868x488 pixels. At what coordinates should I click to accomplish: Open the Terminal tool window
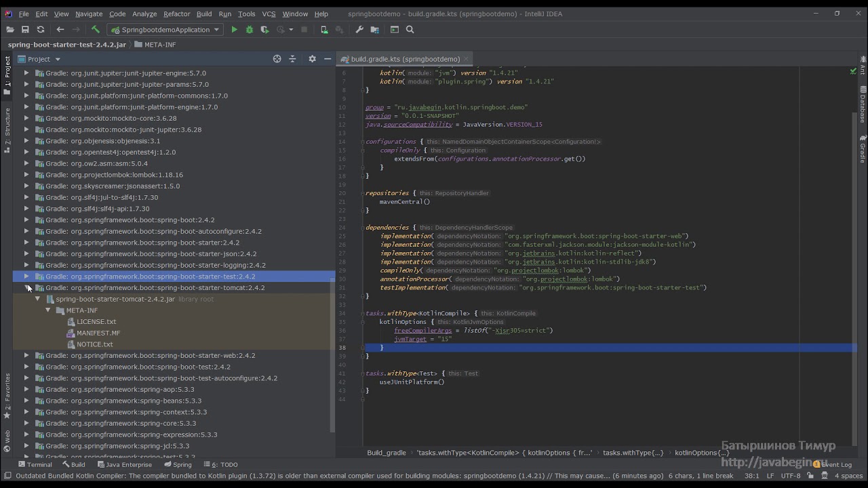(35, 465)
